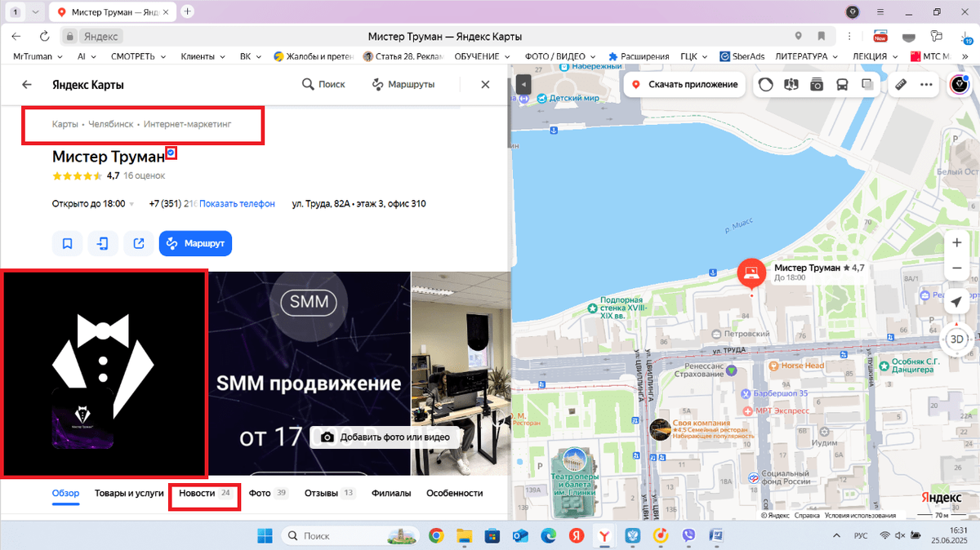Click the Мистер Труман red map pin
980x550 pixels.
[751, 273]
